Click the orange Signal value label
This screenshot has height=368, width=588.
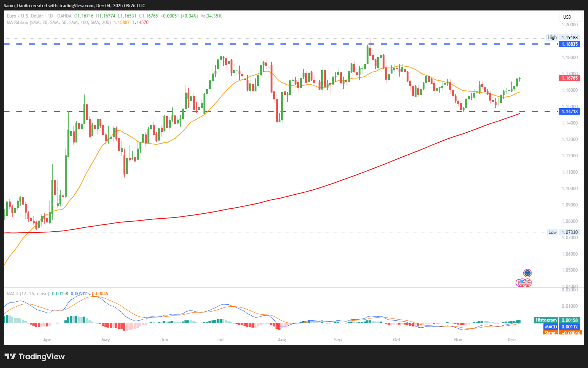pyautogui.click(x=562, y=333)
